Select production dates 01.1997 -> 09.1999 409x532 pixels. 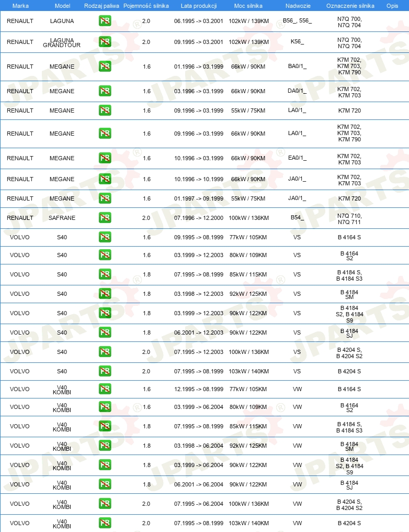coord(199,198)
